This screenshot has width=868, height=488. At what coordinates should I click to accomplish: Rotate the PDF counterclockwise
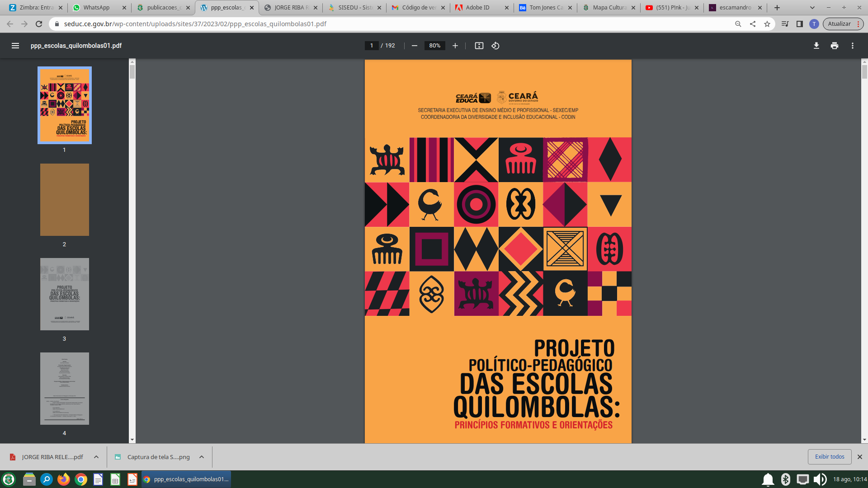coord(495,46)
